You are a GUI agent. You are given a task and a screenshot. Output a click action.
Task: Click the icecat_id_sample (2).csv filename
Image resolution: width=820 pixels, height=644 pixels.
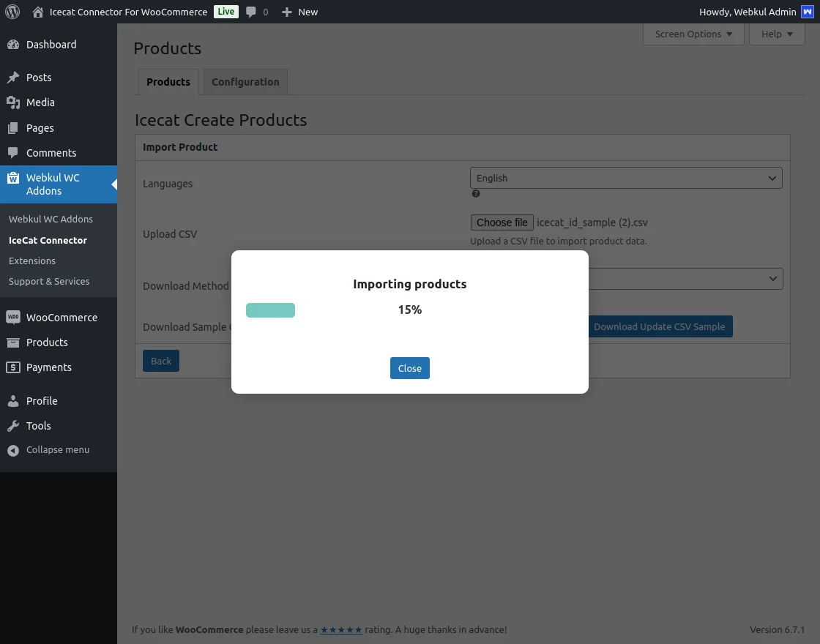tap(592, 222)
